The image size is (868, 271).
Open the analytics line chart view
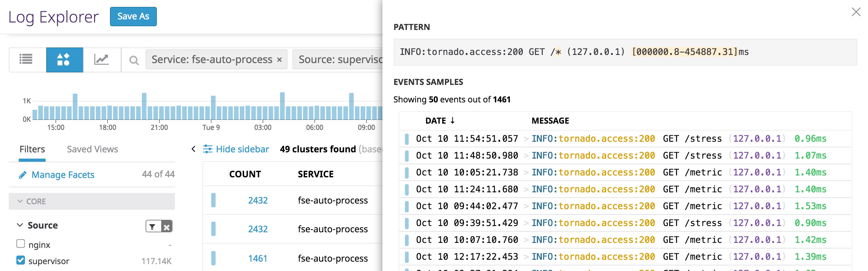102,60
